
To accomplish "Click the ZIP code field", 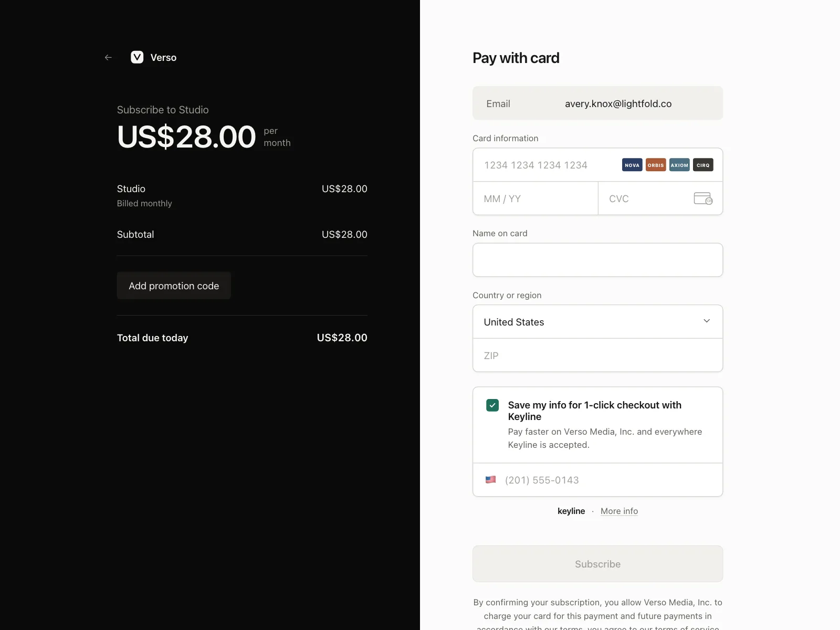I will click(x=597, y=355).
